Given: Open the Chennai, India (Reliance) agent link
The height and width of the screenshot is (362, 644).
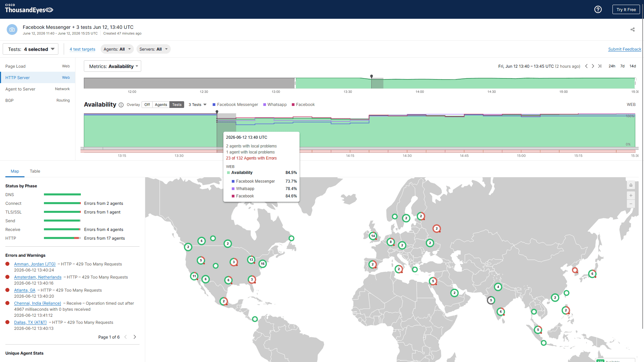Looking at the screenshot, I should (38, 303).
